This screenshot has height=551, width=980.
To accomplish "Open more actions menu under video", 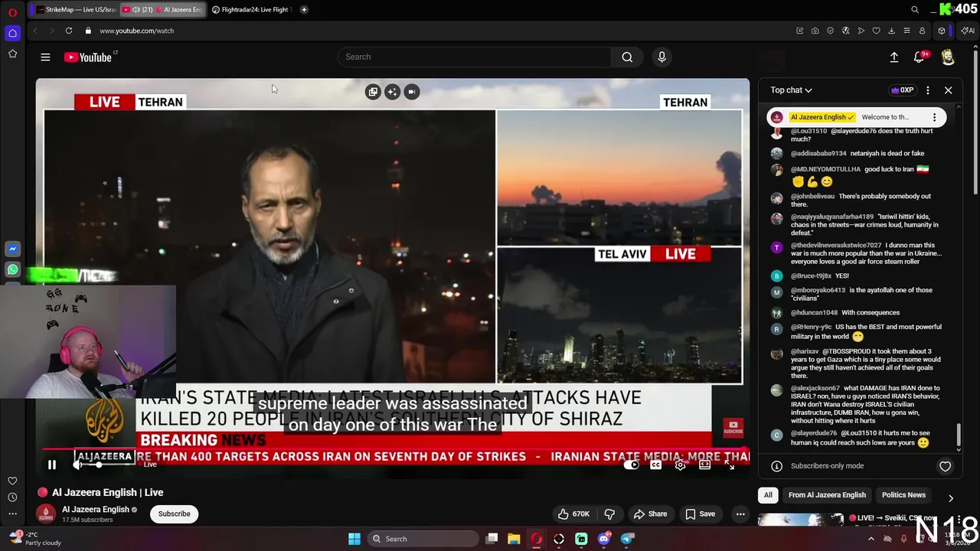I will 740,514.
